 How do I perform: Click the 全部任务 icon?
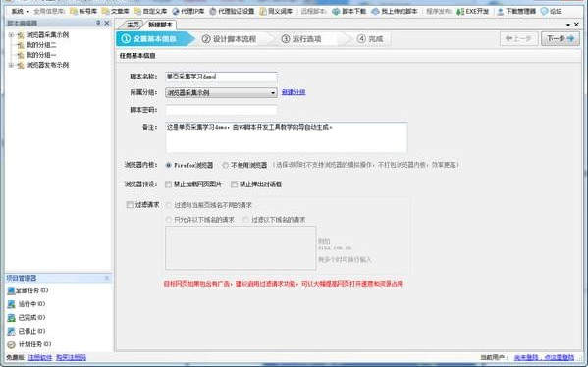[x=11, y=290]
